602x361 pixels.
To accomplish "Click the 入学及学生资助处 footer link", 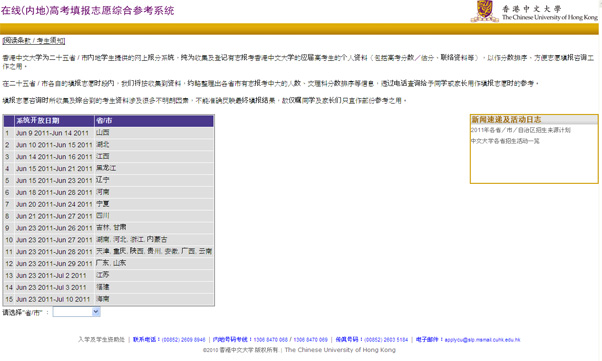I will click(x=101, y=339).
